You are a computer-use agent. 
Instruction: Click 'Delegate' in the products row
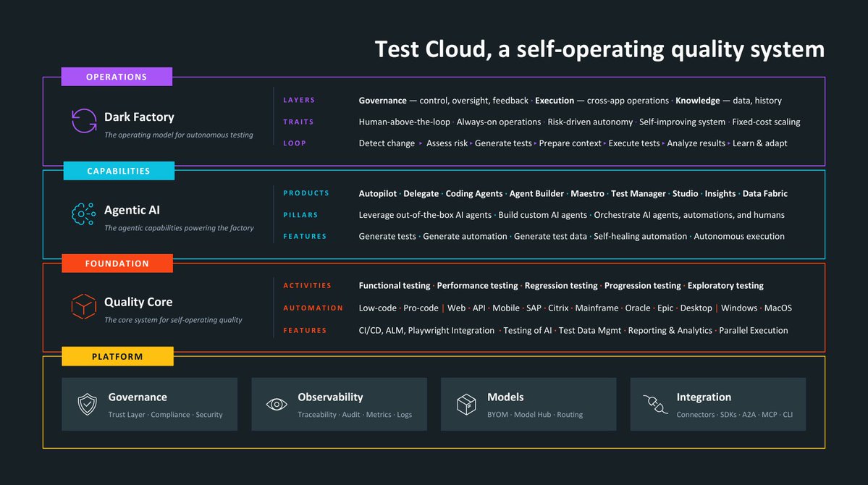pos(421,193)
